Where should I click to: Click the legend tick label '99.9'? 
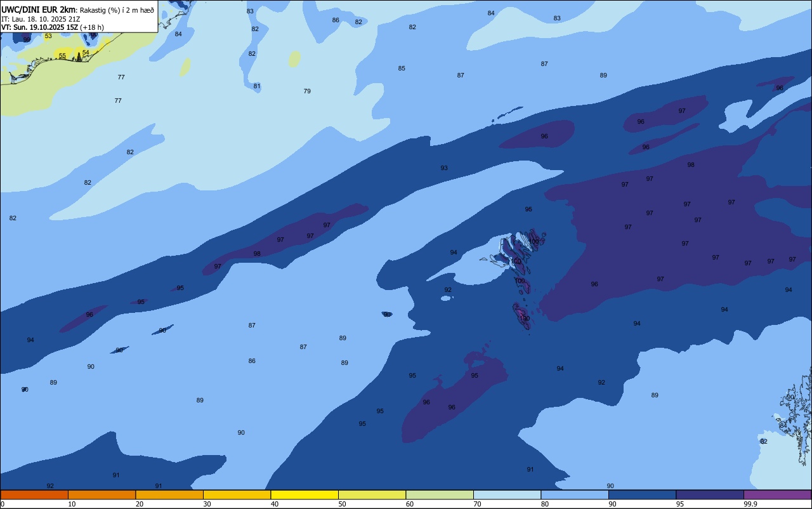[x=750, y=504]
